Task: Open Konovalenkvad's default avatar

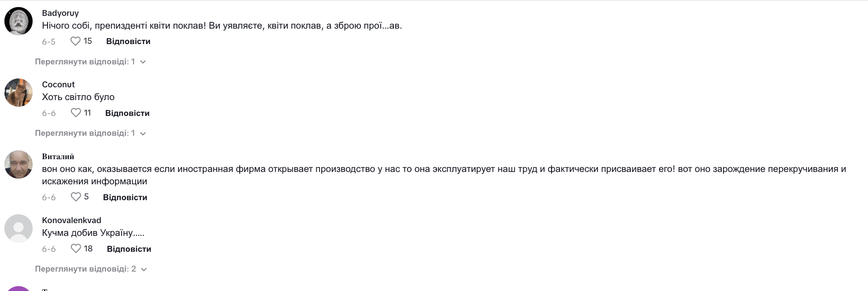Action: tap(19, 228)
